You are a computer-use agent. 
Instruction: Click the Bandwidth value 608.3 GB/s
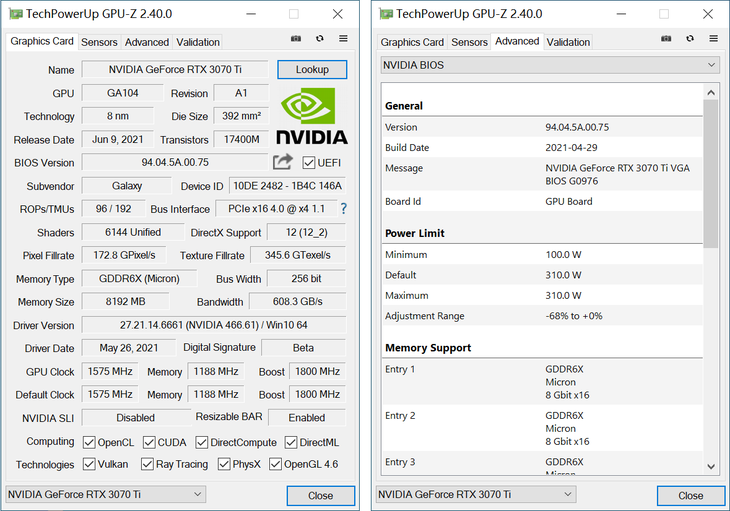(297, 302)
